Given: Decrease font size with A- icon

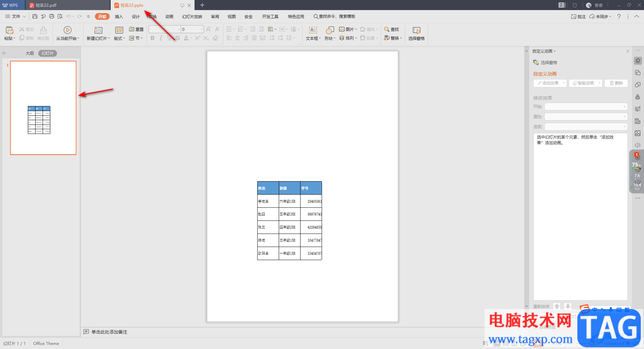Looking at the screenshot, I should (x=217, y=29).
